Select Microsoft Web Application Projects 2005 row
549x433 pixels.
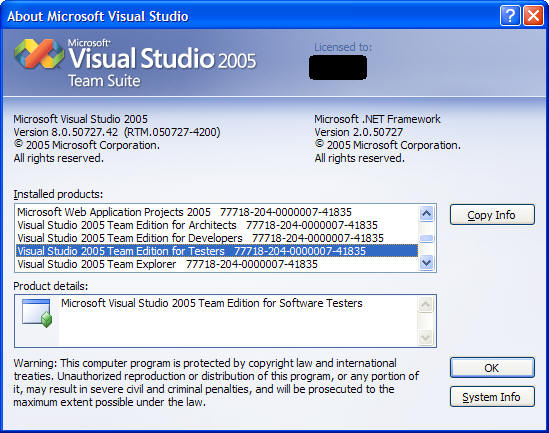coord(217,212)
